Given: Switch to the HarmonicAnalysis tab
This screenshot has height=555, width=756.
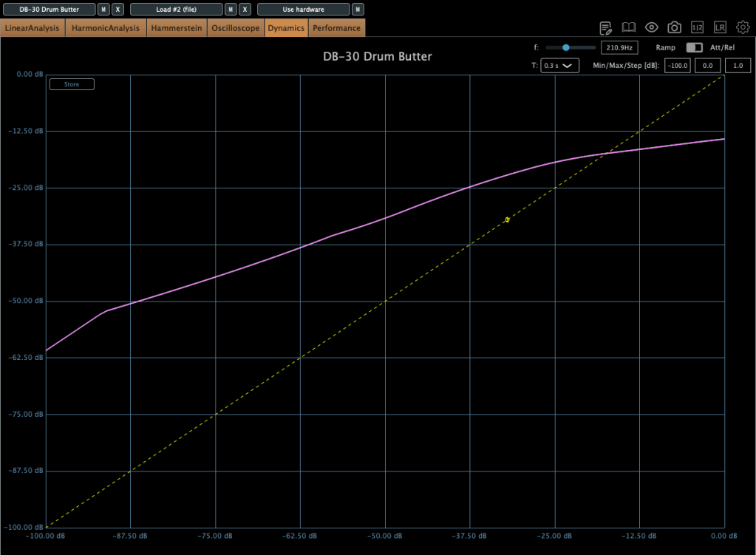Looking at the screenshot, I should click(x=106, y=28).
